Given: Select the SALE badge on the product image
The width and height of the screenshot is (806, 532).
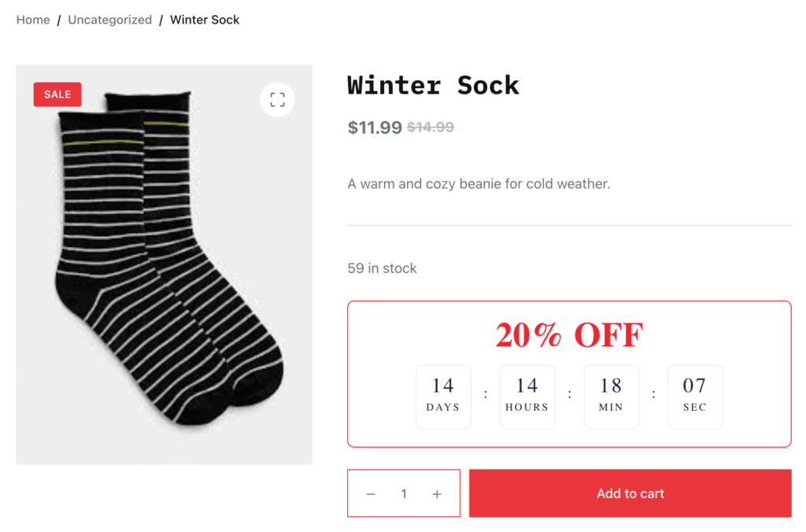Looking at the screenshot, I should (x=57, y=94).
